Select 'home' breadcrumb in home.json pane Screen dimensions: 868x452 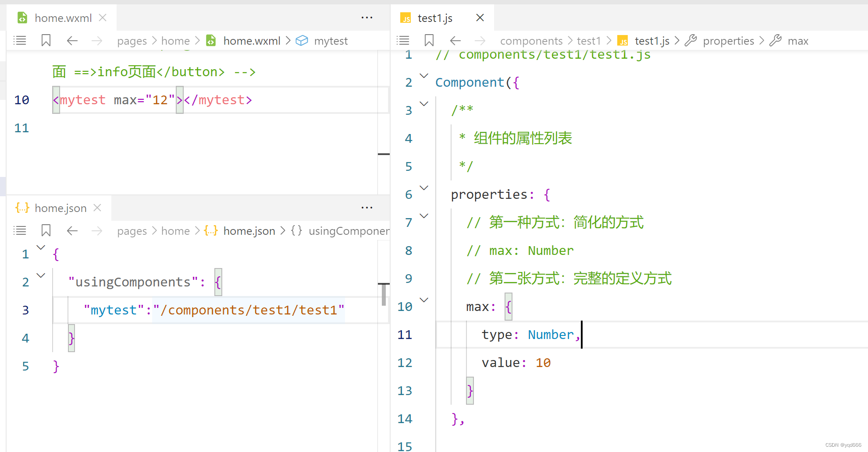pos(175,231)
